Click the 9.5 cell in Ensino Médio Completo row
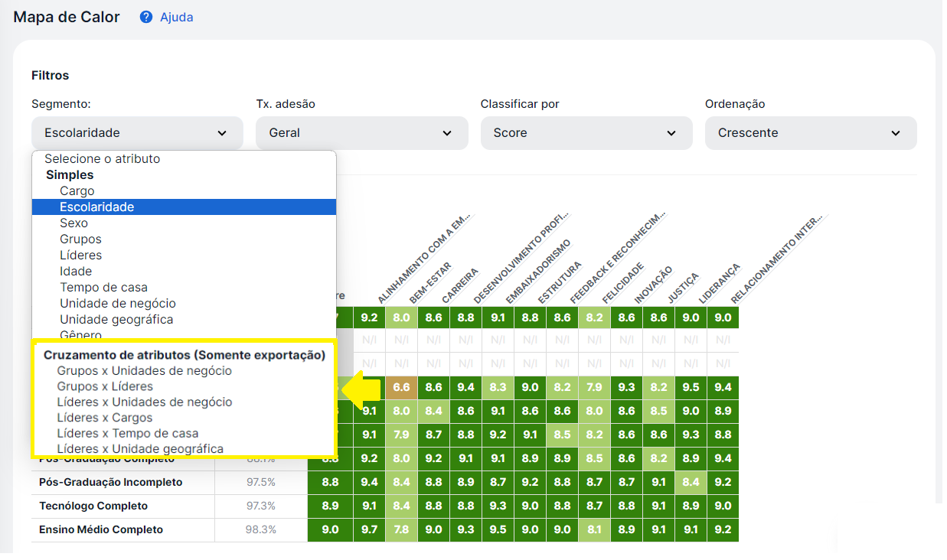This screenshot has width=947, height=560. click(498, 530)
